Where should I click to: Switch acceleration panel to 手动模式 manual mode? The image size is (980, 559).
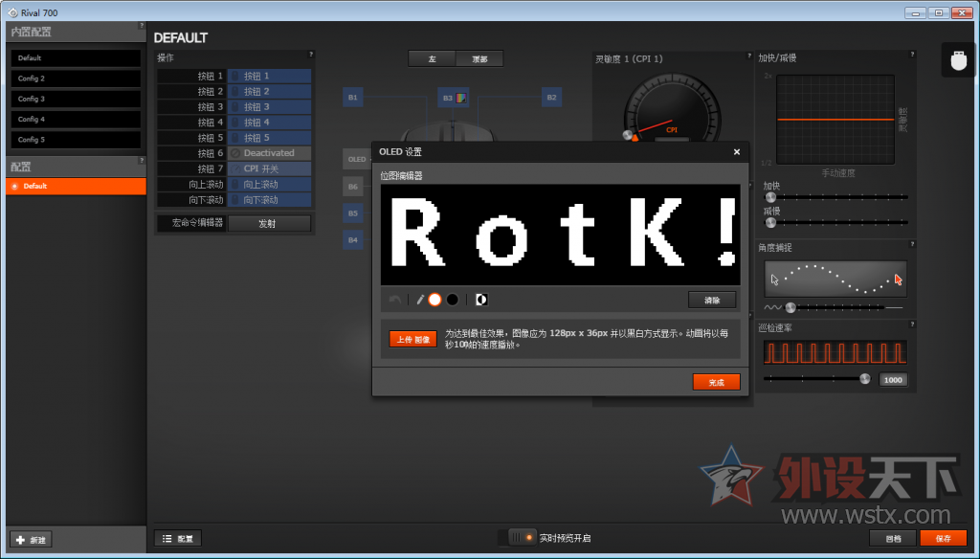[839, 171]
